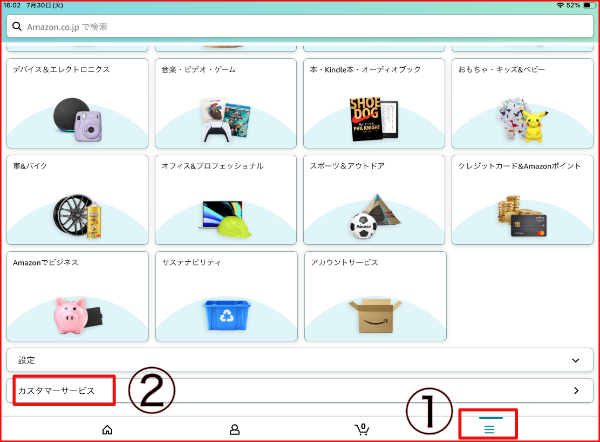Click the pink piggy bank image
This screenshot has width=600, height=442.
point(78,315)
